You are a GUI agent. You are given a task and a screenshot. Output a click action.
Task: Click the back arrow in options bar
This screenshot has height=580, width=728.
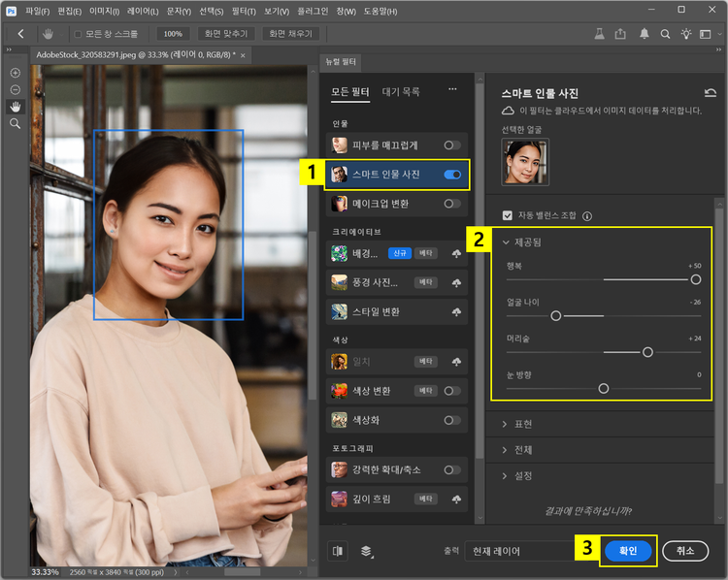(x=20, y=33)
